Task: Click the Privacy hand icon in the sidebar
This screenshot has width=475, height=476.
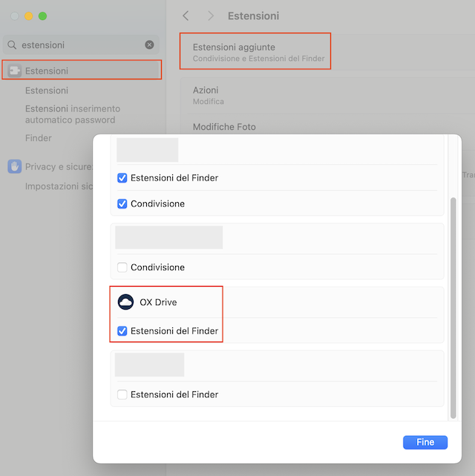Action: pos(15,166)
